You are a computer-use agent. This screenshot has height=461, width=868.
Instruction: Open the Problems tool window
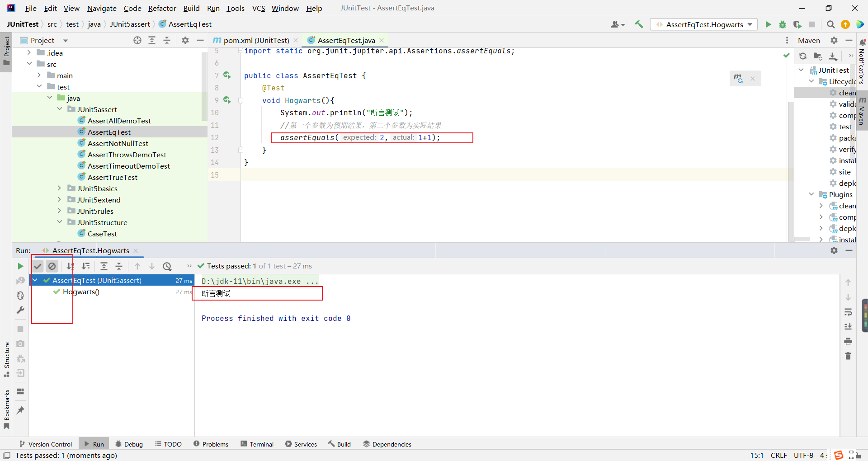pos(211,444)
